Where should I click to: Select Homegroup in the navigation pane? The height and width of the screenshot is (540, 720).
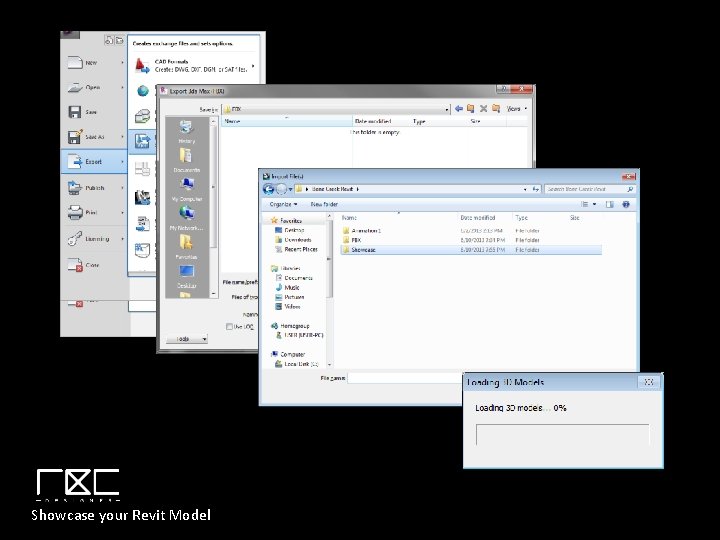tap(290, 326)
